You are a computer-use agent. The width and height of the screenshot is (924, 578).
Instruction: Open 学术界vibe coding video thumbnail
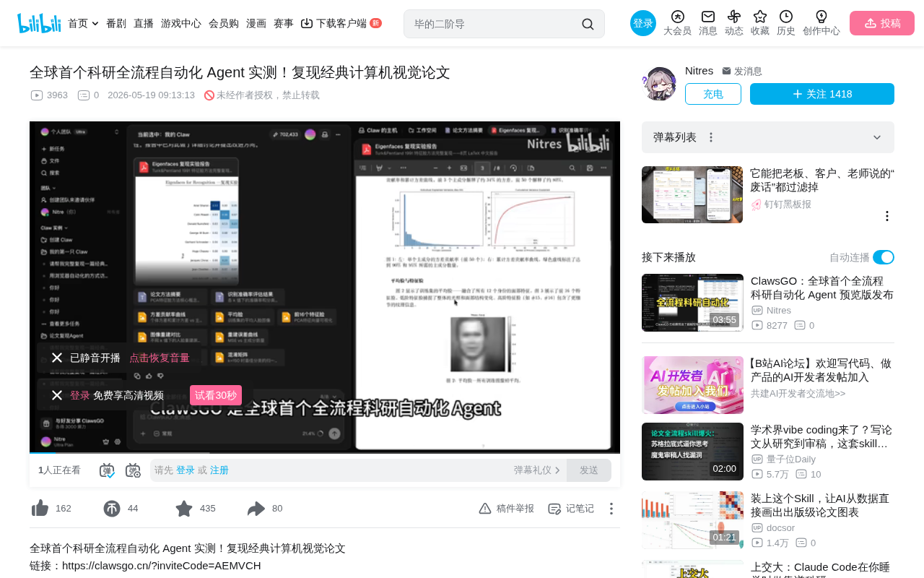tap(692, 452)
